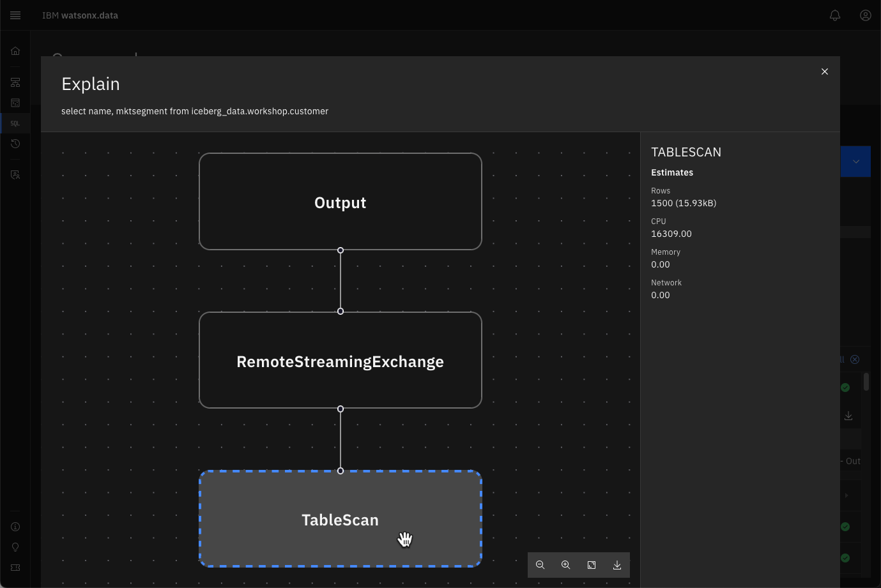This screenshot has width=881, height=588.
Task: Click the 'TABLESCAN' panel heading
Action: (686, 152)
